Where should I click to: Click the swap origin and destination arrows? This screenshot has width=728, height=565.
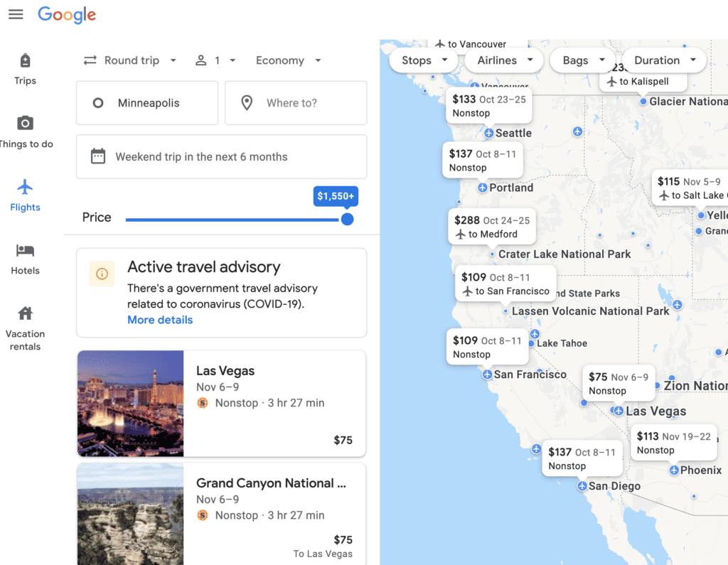[x=90, y=60]
